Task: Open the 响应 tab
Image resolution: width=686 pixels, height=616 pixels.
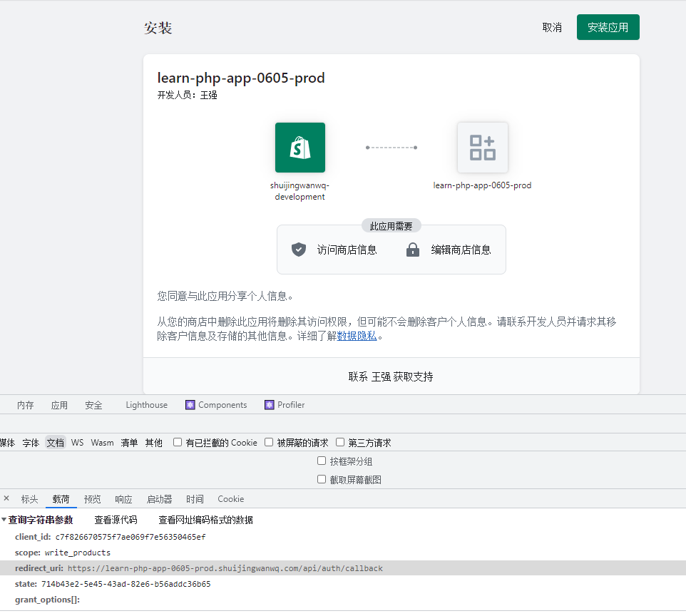Action: [x=123, y=499]
